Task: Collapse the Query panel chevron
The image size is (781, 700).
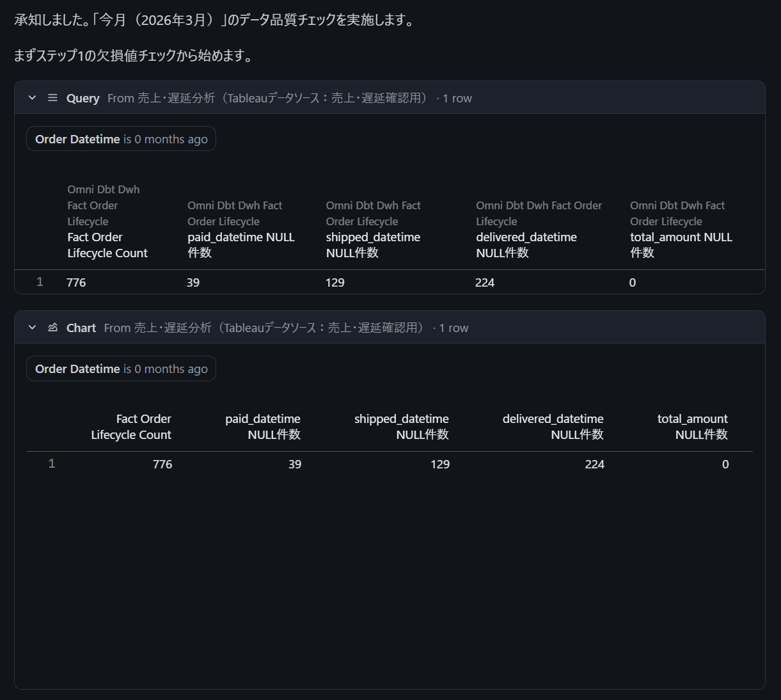Action: (x=32, y=98)
